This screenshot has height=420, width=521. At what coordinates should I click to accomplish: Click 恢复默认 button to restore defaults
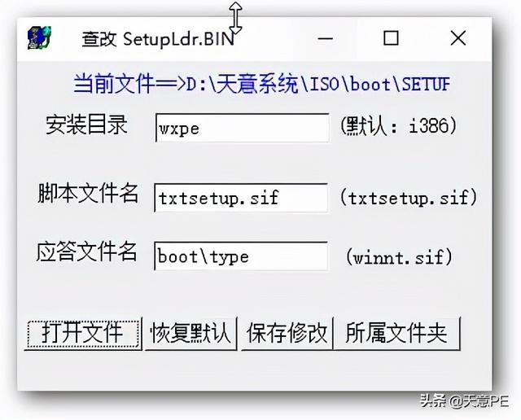190,333
